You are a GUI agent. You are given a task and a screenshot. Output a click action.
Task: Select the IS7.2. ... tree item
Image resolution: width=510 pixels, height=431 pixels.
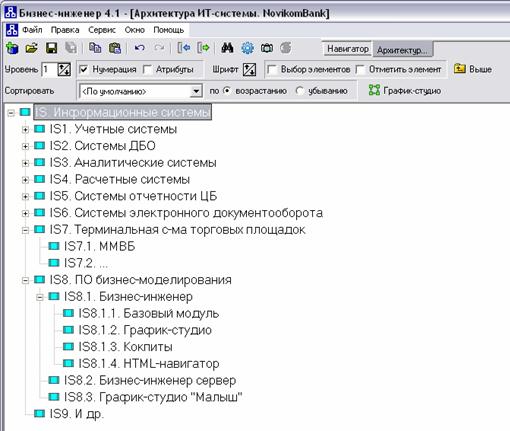pyautogui.click(x=86, y=263)
